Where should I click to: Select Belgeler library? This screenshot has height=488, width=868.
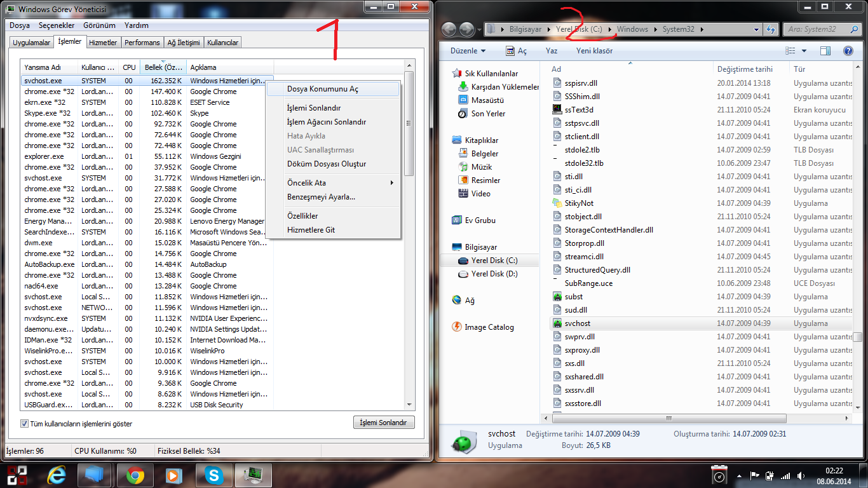(x=478, y=154)
